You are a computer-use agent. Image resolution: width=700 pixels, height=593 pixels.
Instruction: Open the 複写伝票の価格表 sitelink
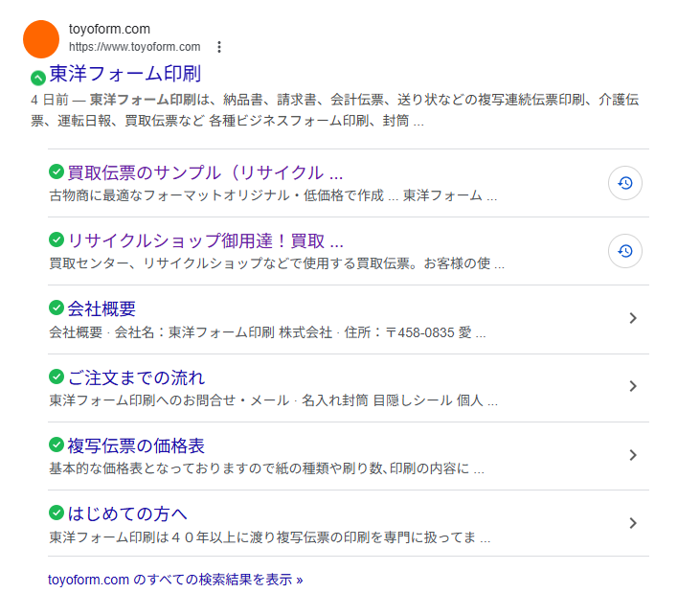136,445
